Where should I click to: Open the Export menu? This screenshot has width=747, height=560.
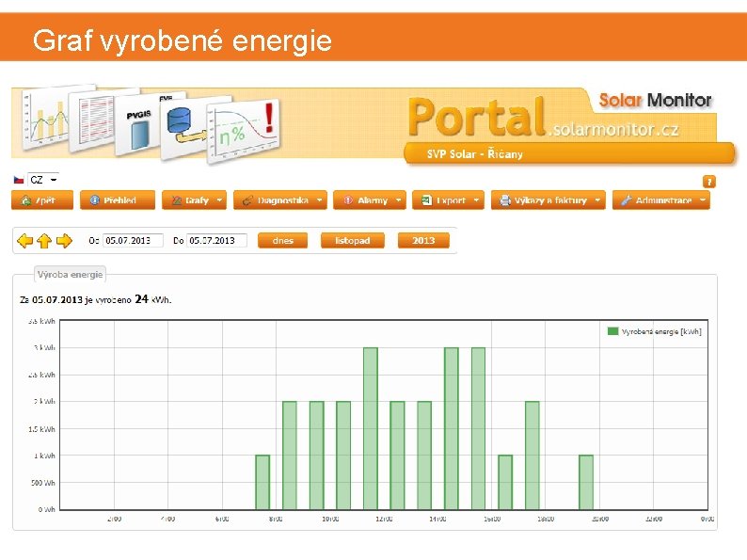[x=448, y=200]
